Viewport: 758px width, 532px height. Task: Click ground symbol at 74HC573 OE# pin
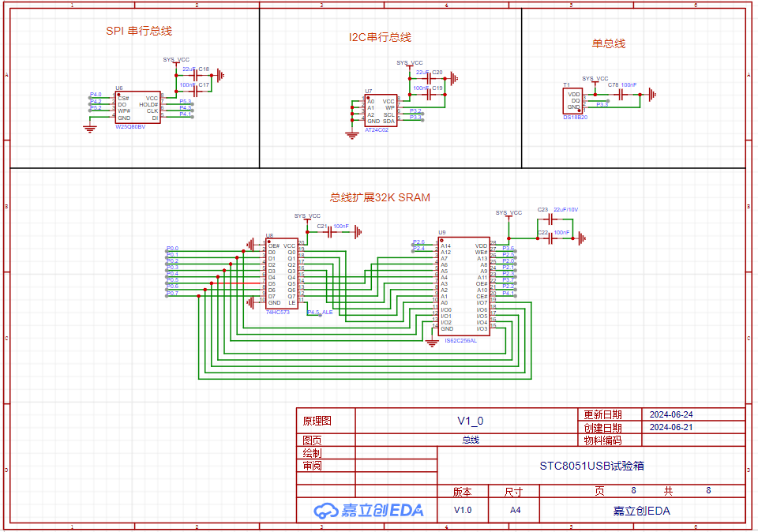coord(250,245)
